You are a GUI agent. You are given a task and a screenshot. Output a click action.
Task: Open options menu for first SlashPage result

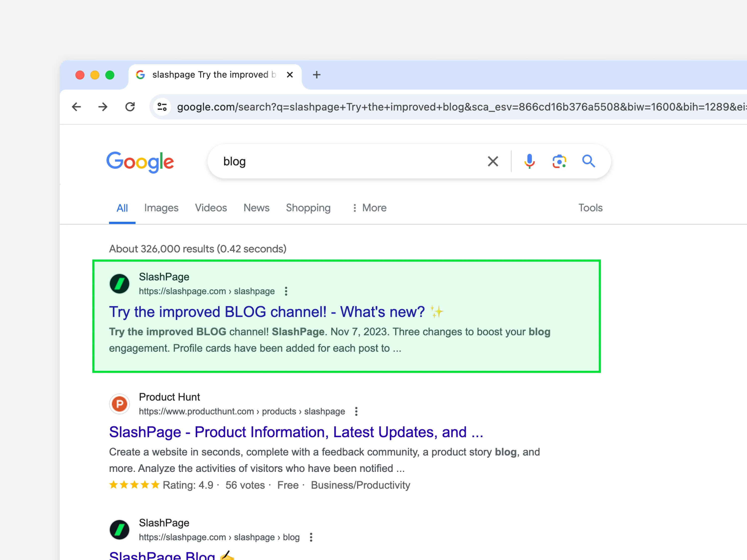coord(286,291)
